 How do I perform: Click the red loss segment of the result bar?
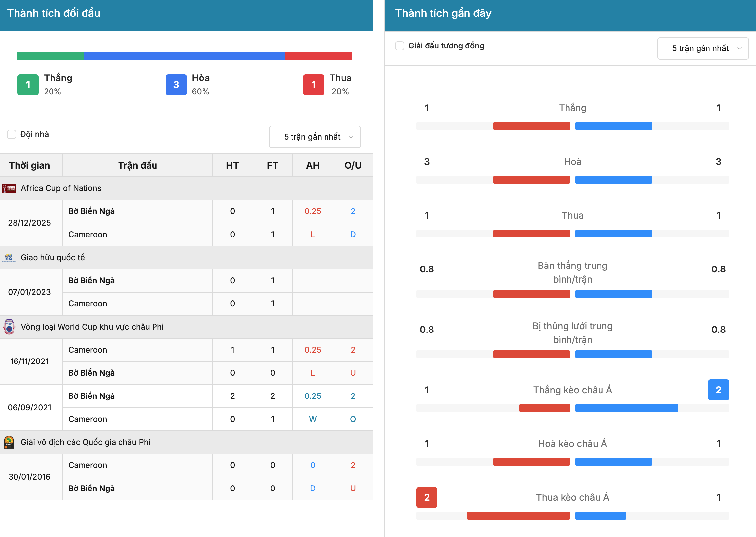pos(318,56)
